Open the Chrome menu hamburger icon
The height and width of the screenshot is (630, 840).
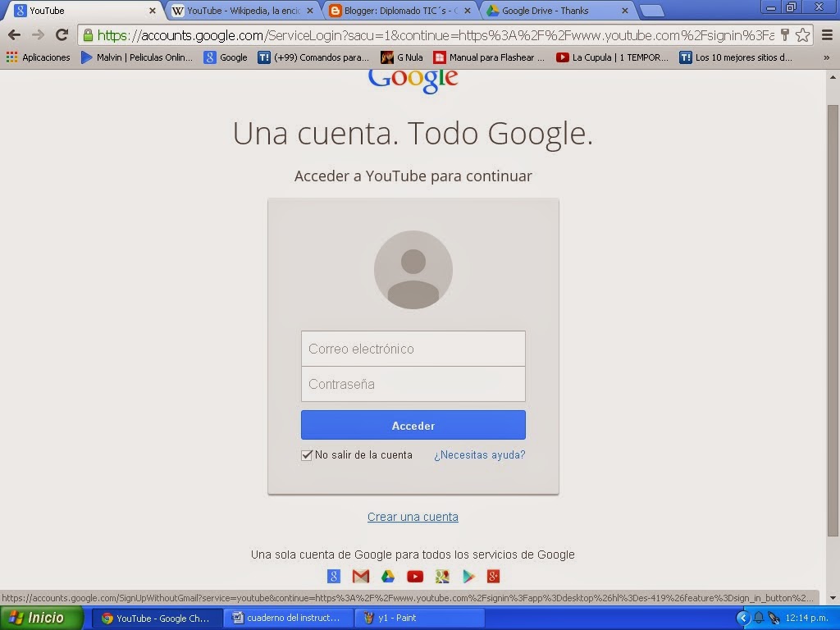[827, 35]
